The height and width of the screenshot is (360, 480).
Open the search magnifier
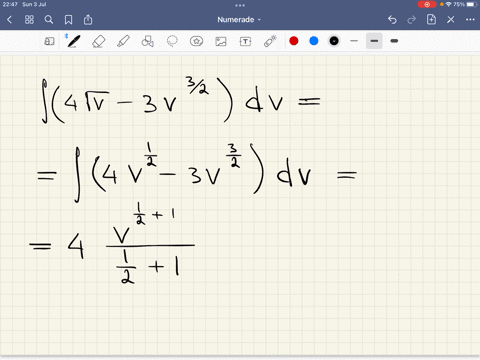click(x=49, y=20)
